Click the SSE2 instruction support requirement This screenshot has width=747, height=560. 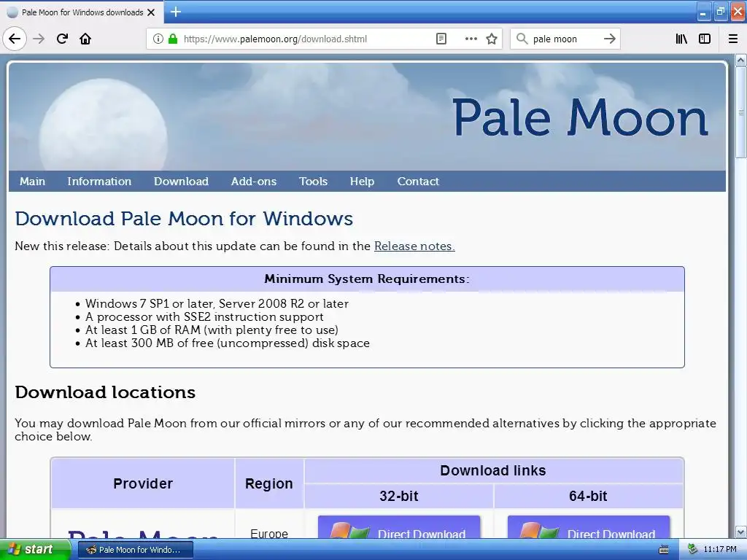point(204,316)
